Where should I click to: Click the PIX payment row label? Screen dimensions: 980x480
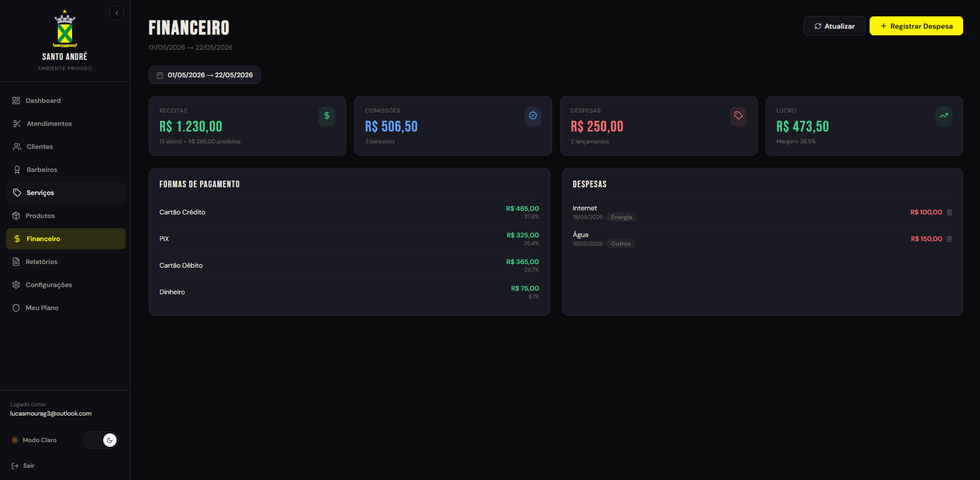point(164,239)
